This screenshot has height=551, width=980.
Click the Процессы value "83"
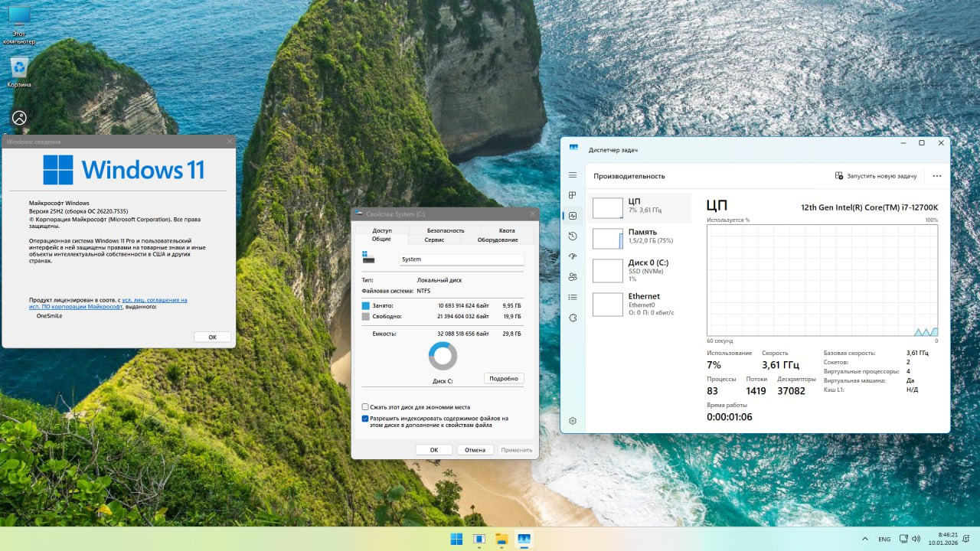pyautogui.click(x=713, y=391)
